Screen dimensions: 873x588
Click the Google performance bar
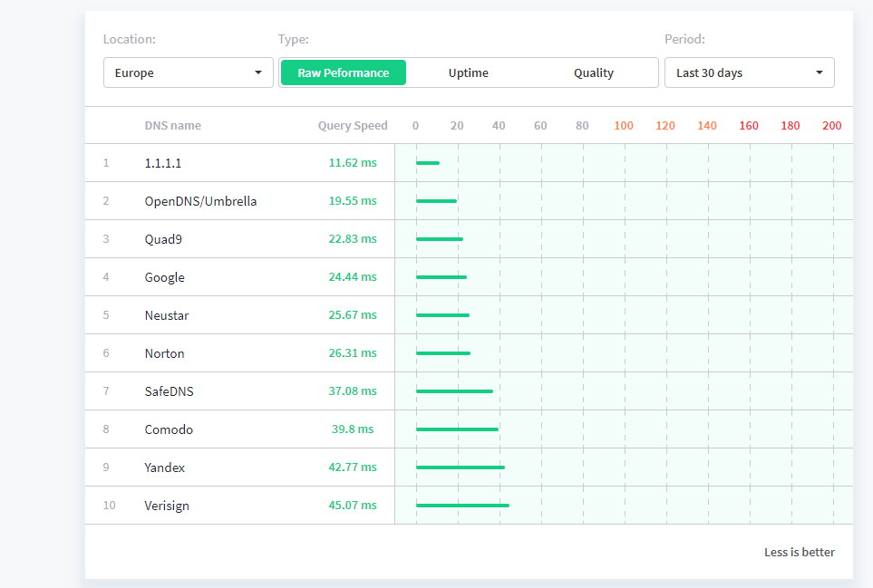click(x=441, y=277)
